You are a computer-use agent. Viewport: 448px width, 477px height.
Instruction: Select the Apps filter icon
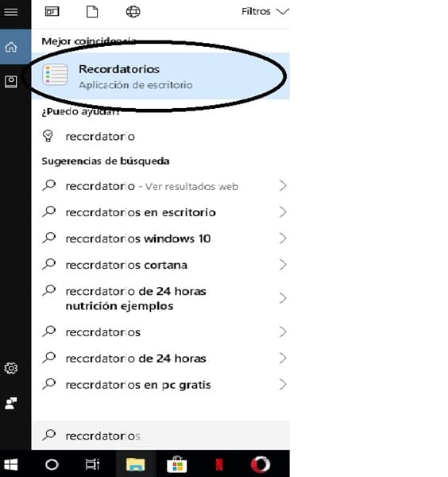click(52, 12)
